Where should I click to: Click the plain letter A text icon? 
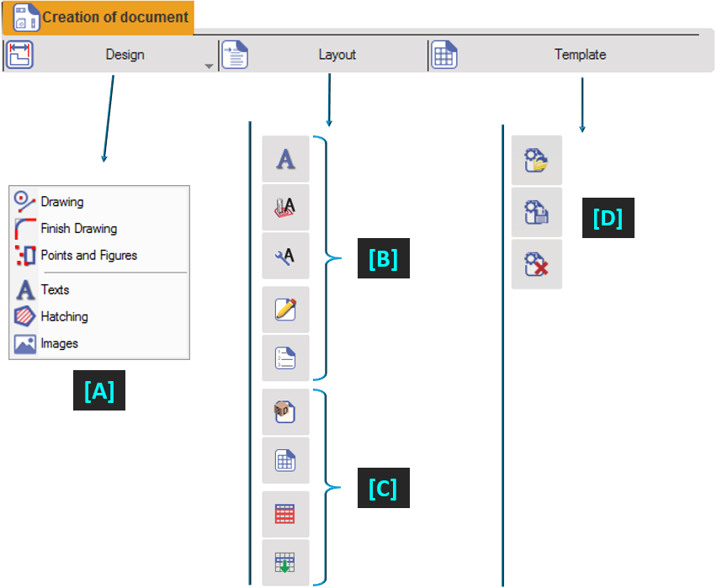pos(286,159)
